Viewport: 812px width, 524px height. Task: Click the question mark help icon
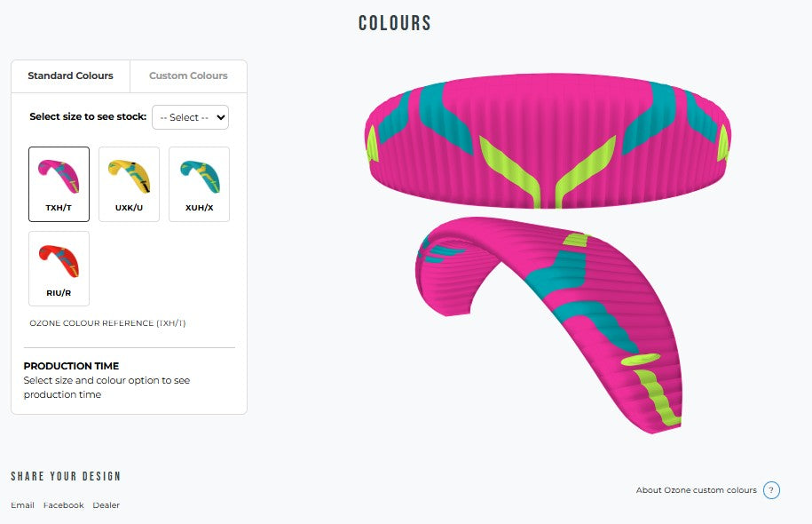click(771, 490)
